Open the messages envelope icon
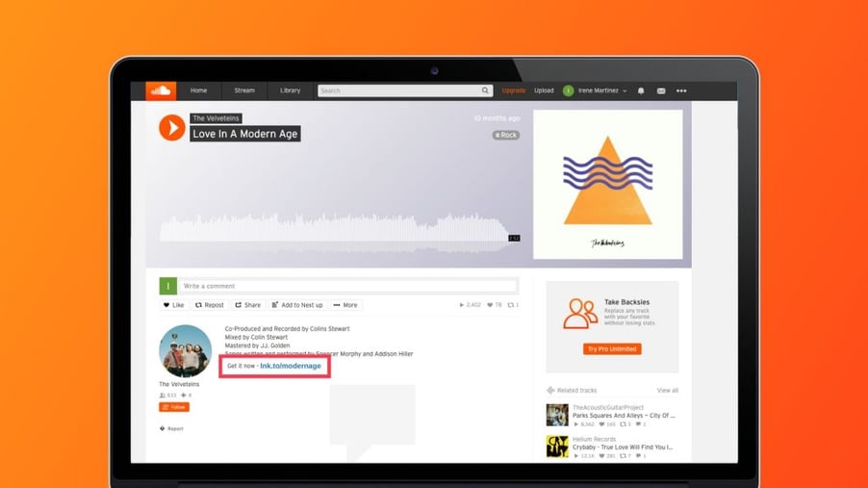 coord(661,90)
